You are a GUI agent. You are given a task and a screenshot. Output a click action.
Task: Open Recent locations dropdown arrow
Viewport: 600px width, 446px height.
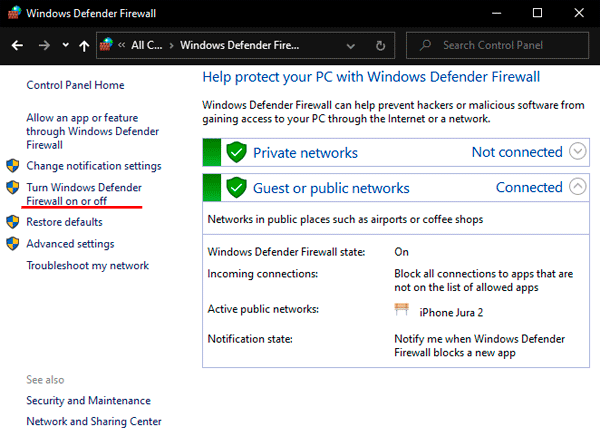(x=65, y=46)
